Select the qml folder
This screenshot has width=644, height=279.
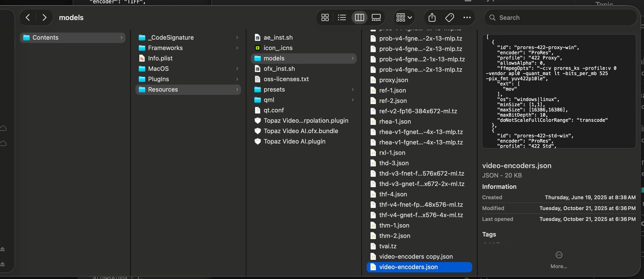tap(304, 100)
